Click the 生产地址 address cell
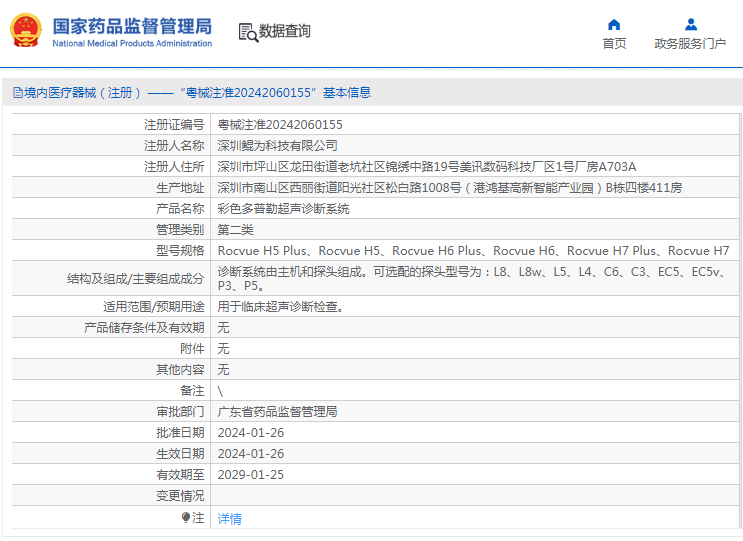743x541 pixels. click(x=450, y=188)
